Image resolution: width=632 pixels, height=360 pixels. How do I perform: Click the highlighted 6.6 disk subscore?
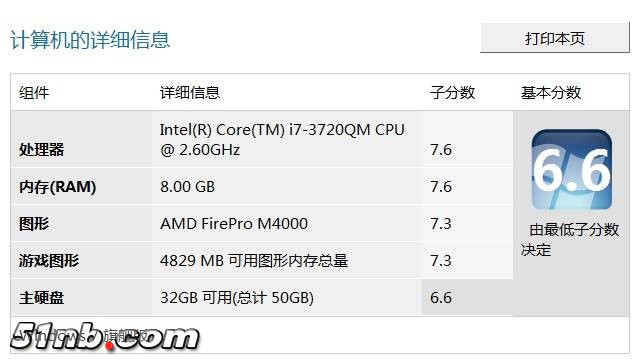click(x=441, y=298)
